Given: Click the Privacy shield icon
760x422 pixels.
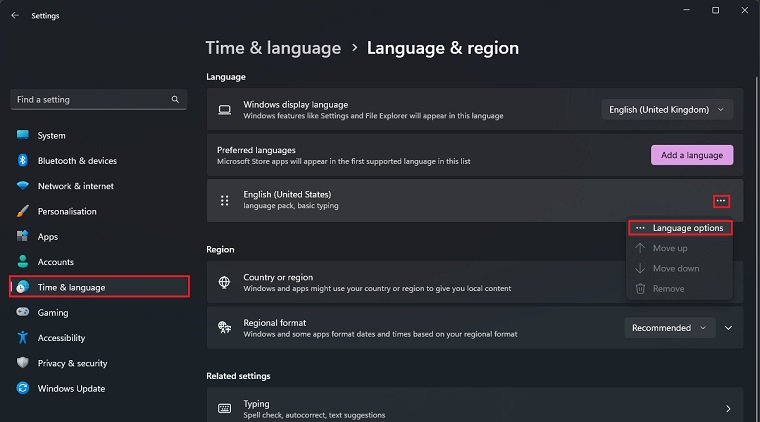Looking at the screenshot, I should [23, 362].
